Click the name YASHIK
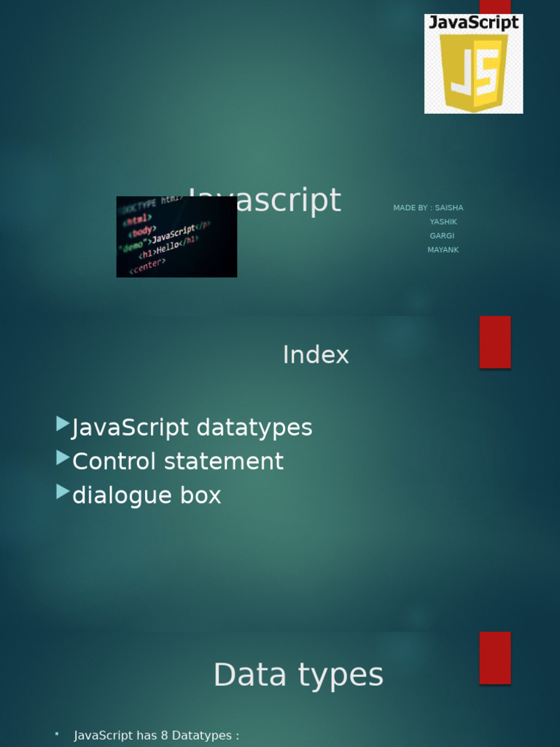The width and height of the screenshot is (560, 747). (443, 222)
